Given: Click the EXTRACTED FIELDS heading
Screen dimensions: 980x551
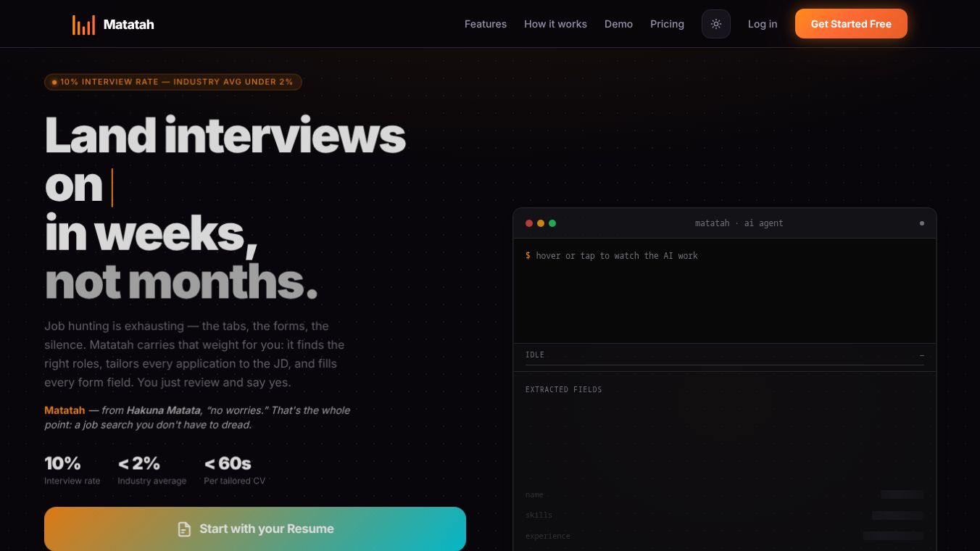Looking at the screenshot, I should coord(564,389).
